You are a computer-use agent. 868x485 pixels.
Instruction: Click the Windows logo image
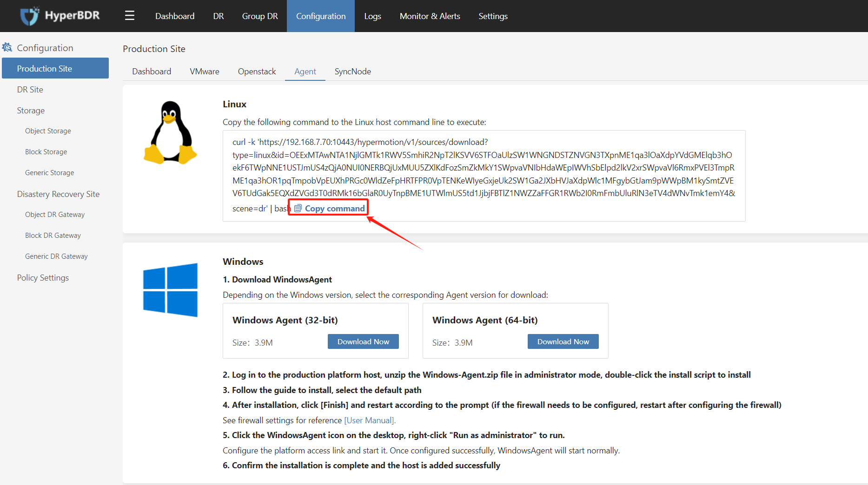point(171,290)
